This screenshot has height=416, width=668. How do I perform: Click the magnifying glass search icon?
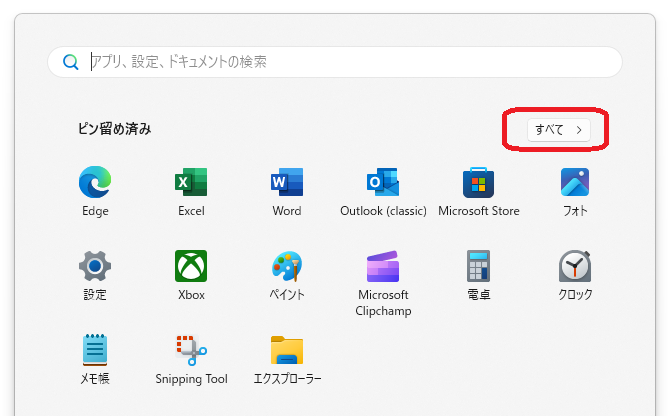point(71,62)
